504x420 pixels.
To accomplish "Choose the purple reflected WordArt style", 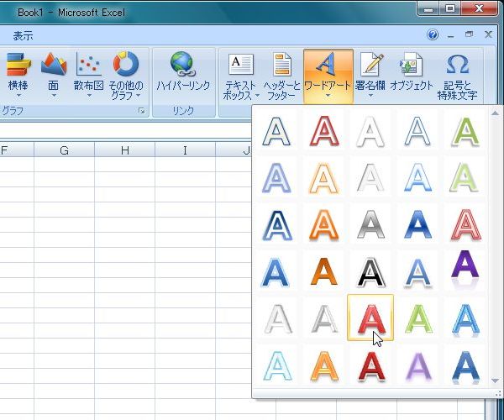I will coord(465,269).
